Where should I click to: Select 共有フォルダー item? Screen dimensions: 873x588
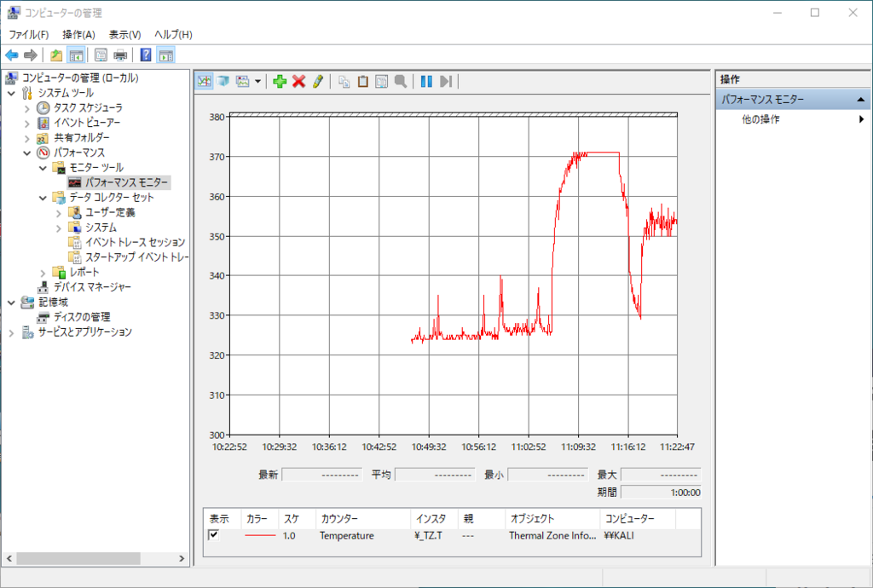click(x=81, y=138)
